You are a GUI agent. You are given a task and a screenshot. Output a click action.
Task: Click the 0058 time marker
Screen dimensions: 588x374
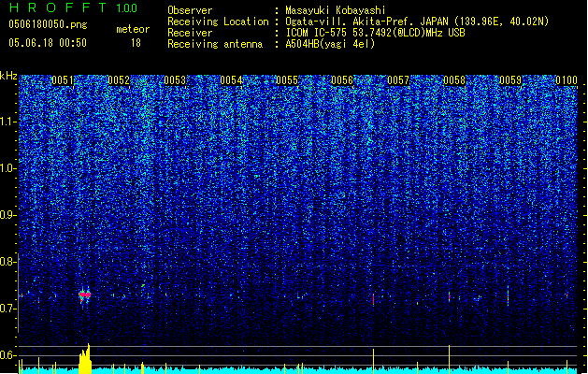coord(454,80)
